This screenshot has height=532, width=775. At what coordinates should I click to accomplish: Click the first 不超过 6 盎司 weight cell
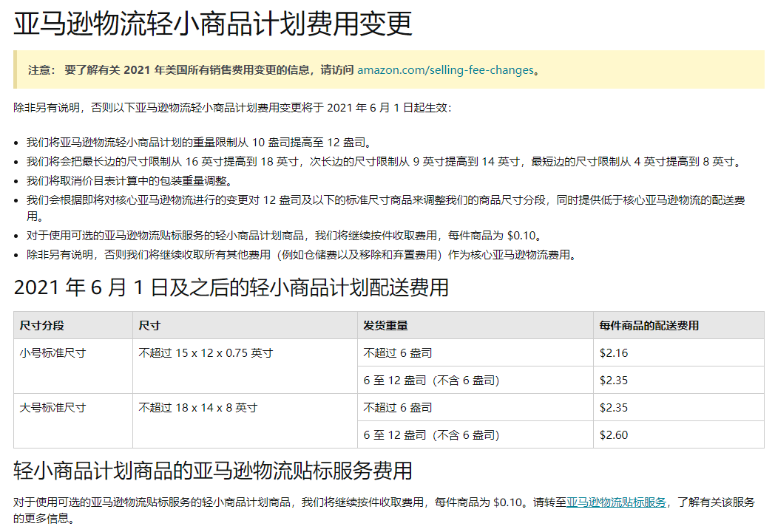(x=398, y=353)
